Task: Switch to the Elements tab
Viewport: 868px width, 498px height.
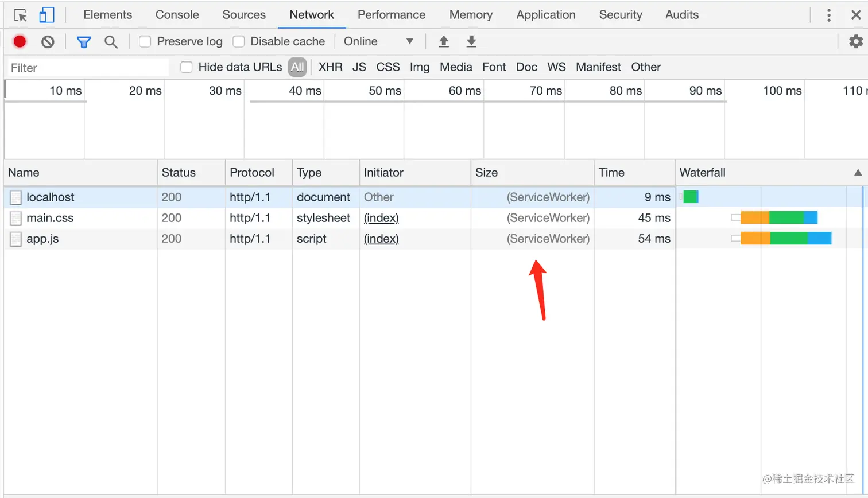Action: pos(108,15)
